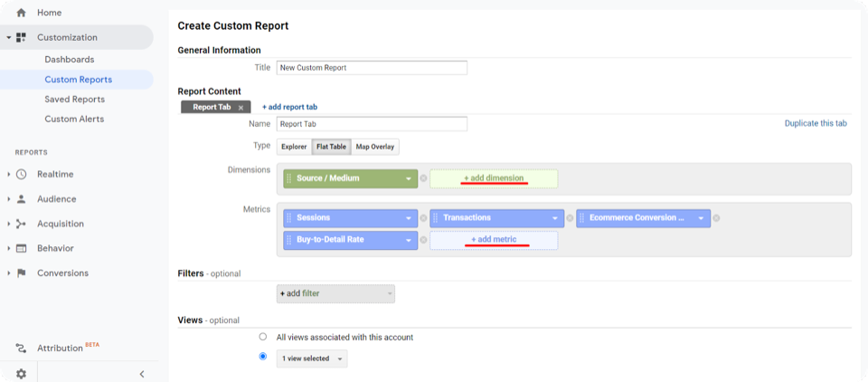Open the Admin settings gear icon

point(21,373)
